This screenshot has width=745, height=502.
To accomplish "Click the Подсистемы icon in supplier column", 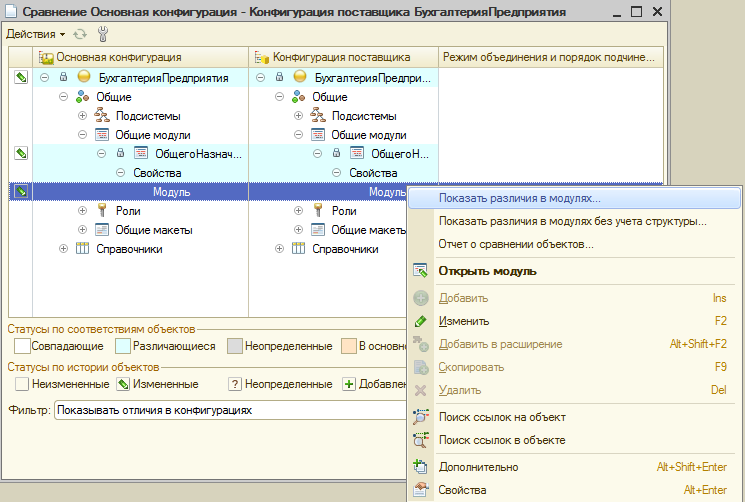I will coord(317,115).
